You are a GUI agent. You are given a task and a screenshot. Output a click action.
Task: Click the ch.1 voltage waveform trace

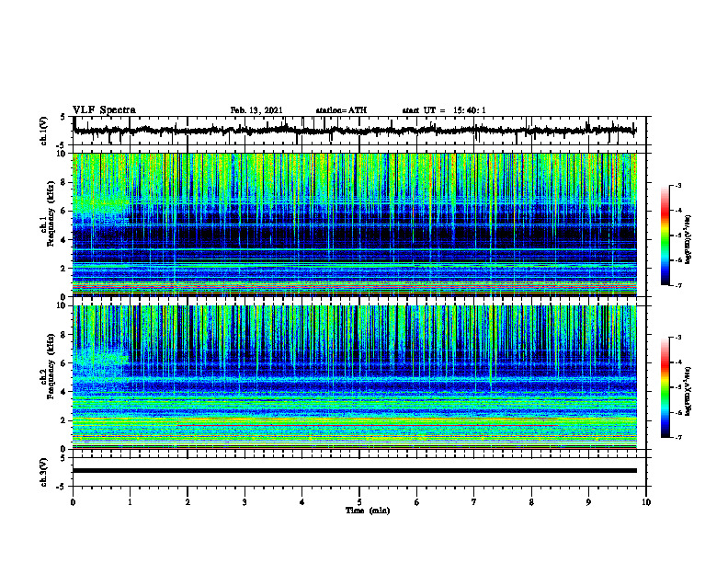coord(354,131)
